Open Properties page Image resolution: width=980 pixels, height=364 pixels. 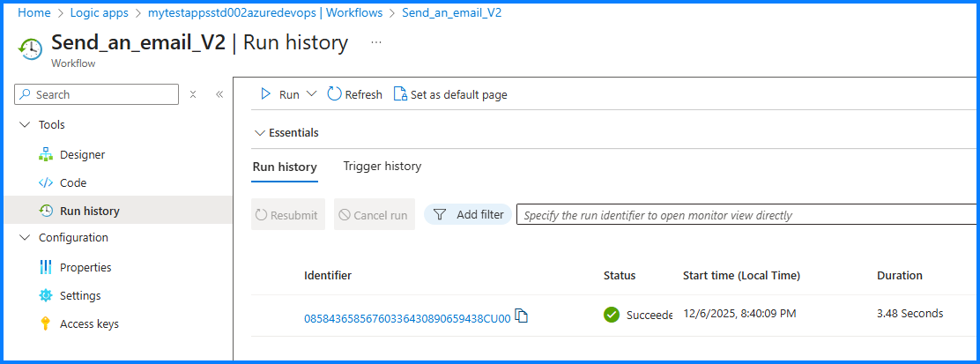tap(85, 267)
